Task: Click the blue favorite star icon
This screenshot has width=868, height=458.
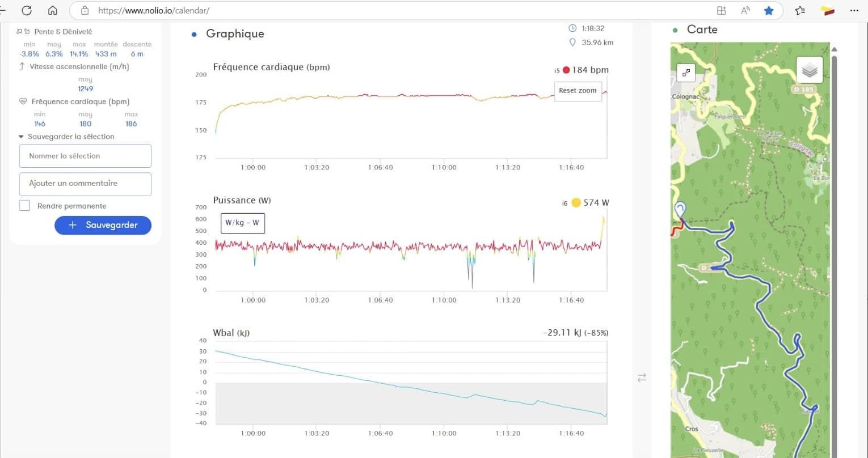Action: point(769,10)
